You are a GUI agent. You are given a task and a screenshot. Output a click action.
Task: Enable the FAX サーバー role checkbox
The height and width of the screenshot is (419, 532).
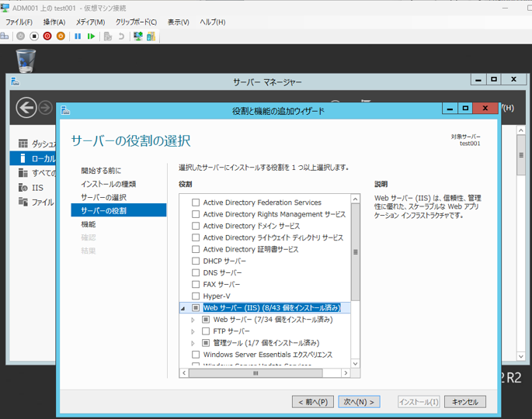[x=196, y=284]
